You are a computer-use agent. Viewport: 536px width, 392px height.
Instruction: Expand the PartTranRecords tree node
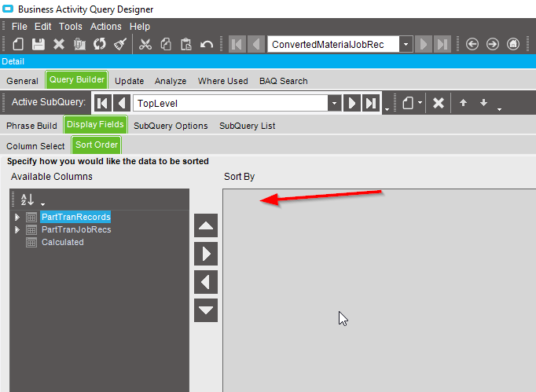[x=18, y=217]
